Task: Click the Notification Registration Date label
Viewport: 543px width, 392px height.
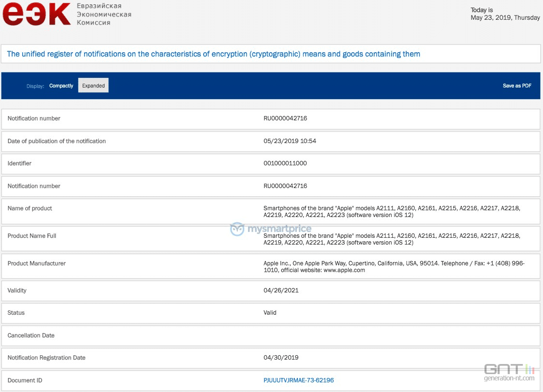Action: (x=46, y=358)
